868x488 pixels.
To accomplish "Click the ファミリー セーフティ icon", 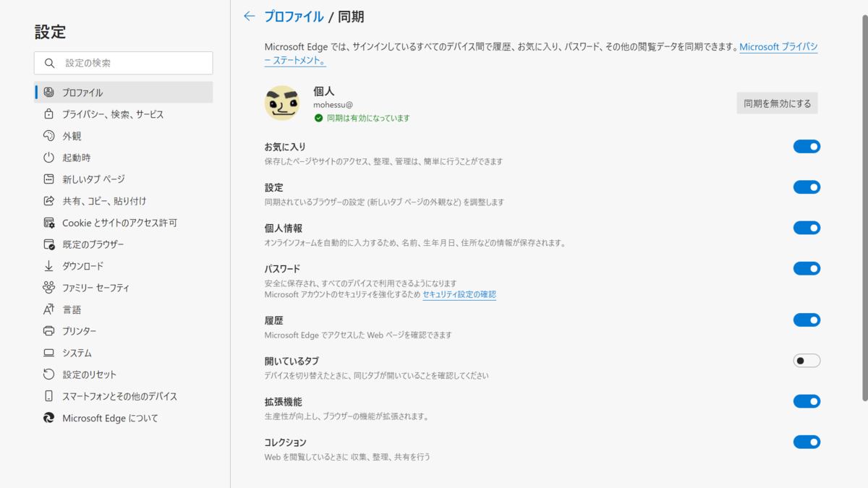I will click(48, 288).
